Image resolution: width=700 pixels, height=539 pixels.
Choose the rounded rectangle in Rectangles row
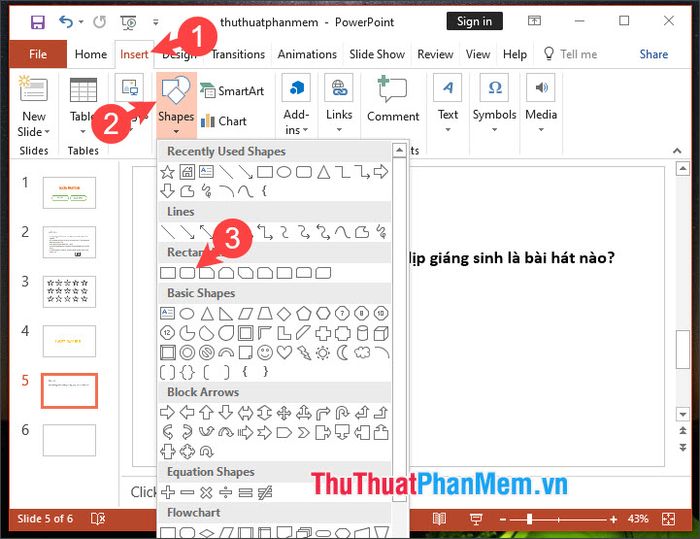point(187,273)
